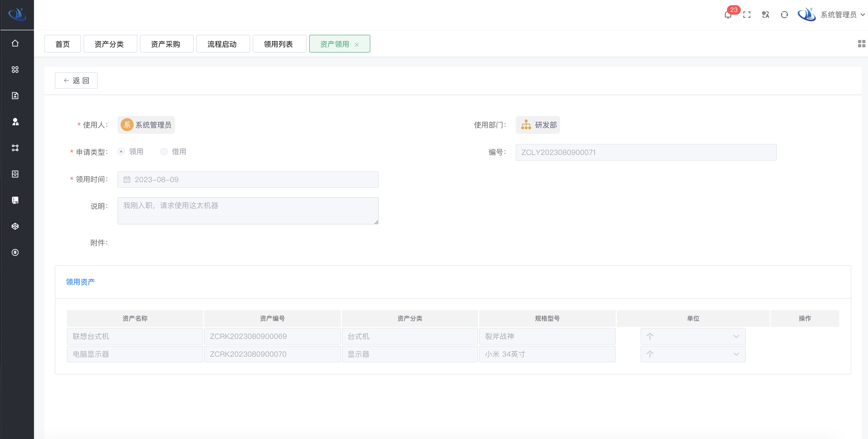
Task: Click the 裂斧战神 spec field
Action: tap(547, 336)
